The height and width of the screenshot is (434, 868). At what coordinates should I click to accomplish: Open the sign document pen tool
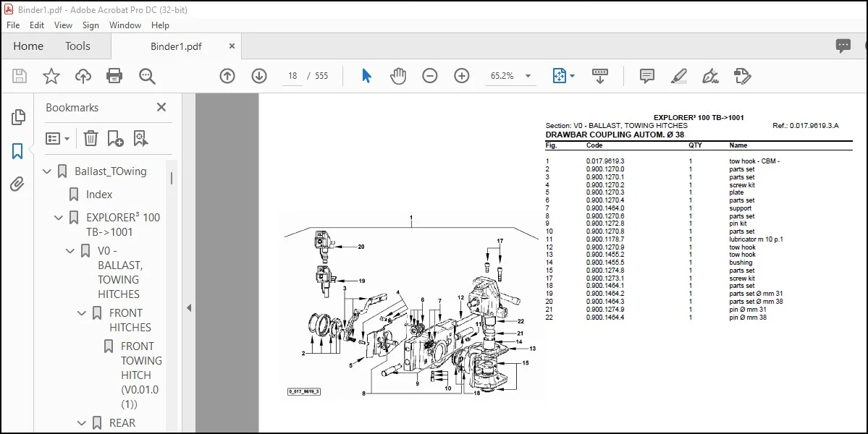click(710, 76)
